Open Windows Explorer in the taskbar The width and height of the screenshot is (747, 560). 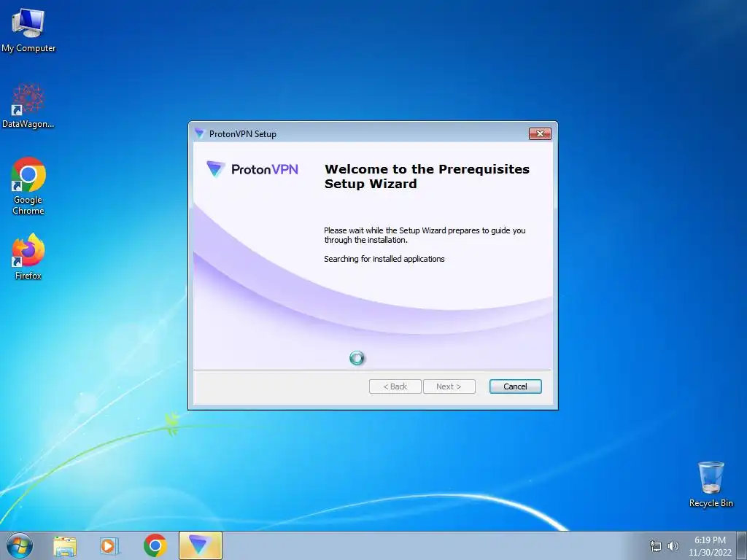pyautogui.click(x=65, y=545)
